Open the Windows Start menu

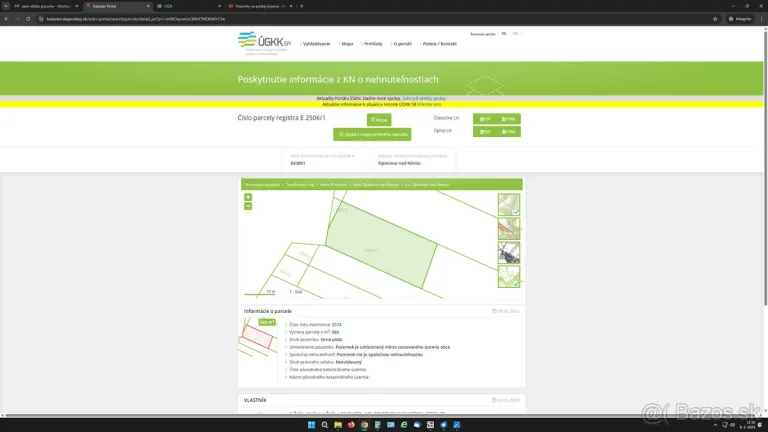click(311, 425)
